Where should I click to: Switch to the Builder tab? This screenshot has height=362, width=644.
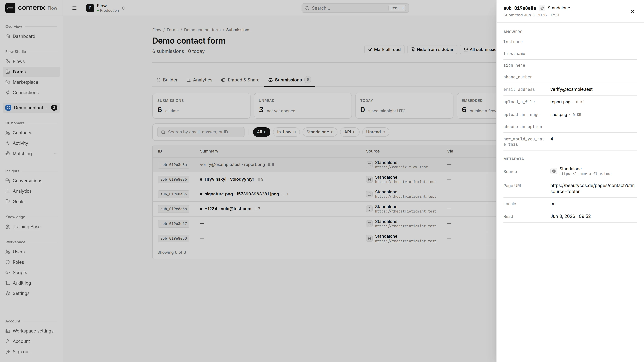point(167,80)
